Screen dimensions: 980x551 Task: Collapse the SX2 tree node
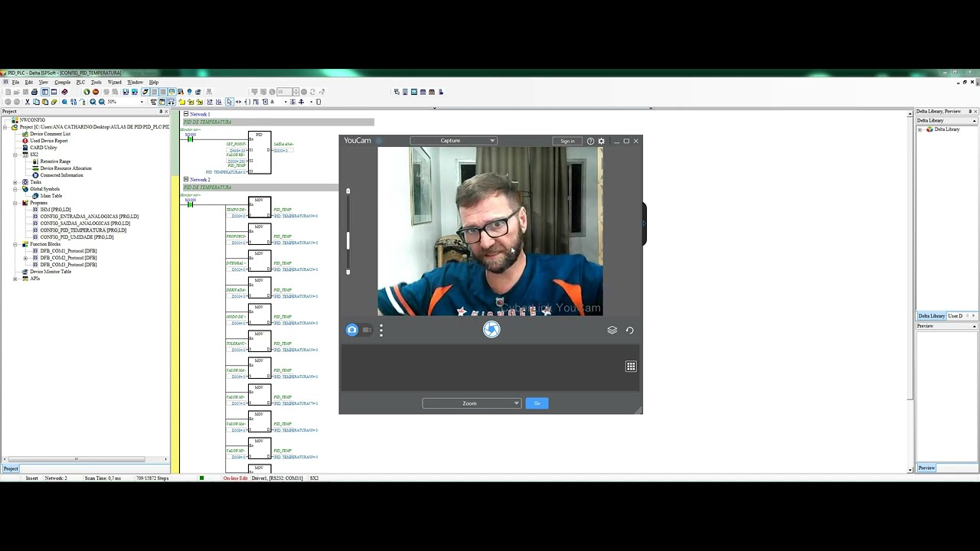point(15,155)
